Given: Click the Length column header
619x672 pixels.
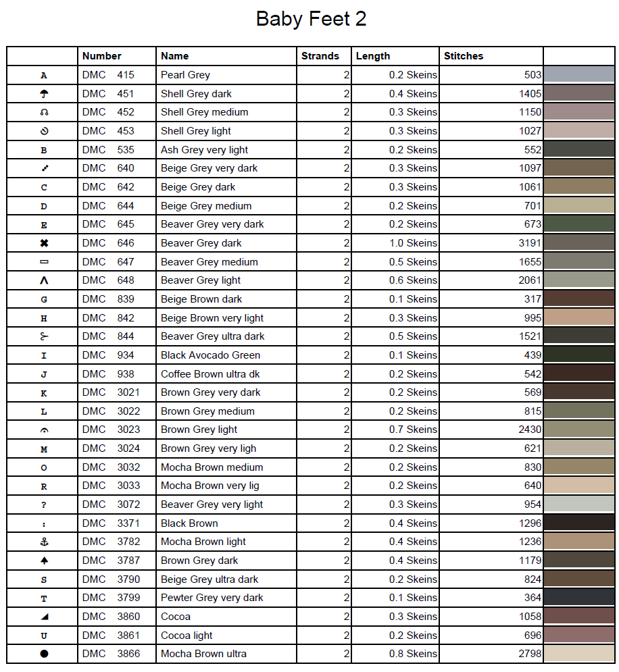Looking at the screenshot, I should [373, 56].
